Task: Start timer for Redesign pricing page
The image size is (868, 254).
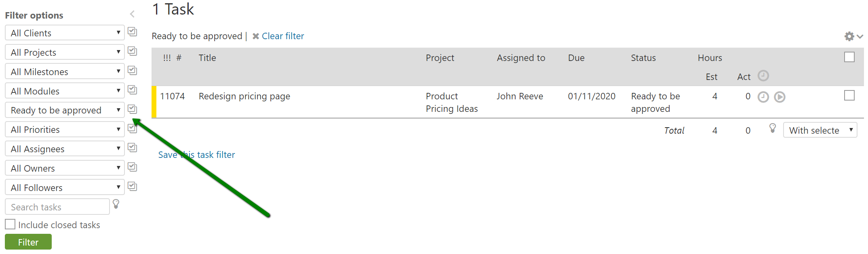Action: pyautogui.click(x=780, y=97)
